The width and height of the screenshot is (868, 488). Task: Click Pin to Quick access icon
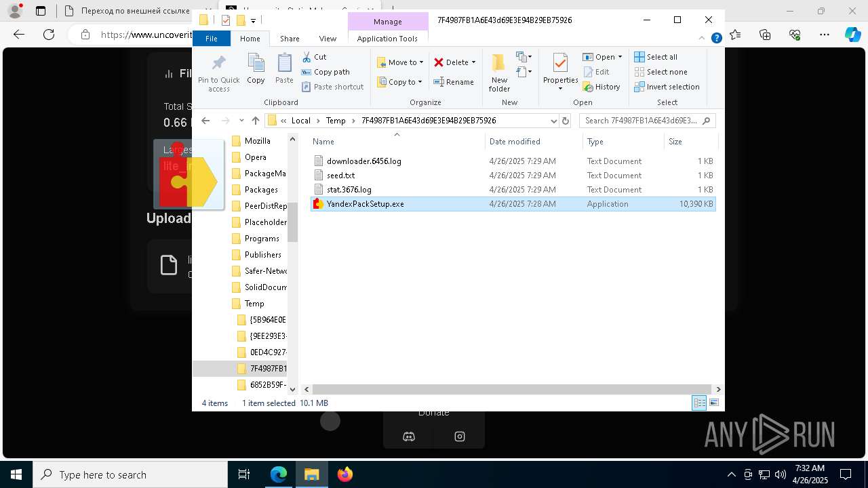(218, 63)
